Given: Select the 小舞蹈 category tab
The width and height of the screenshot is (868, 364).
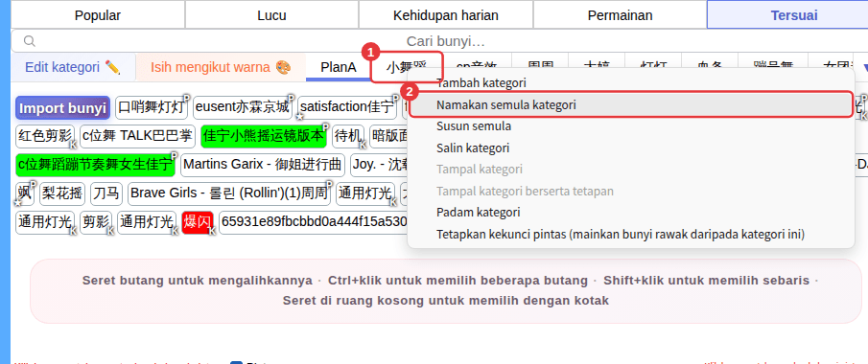Looking at the screenshot, I should pos(407,67).
